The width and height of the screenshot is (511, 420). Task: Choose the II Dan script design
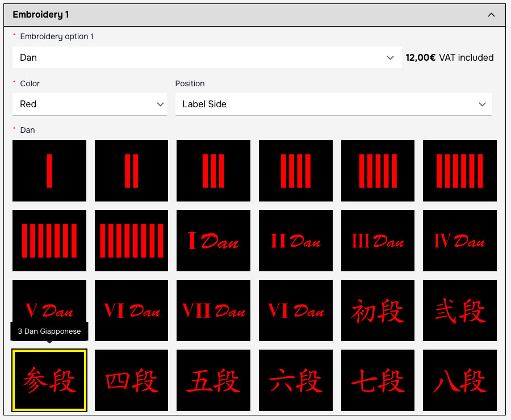coord(295,241)
